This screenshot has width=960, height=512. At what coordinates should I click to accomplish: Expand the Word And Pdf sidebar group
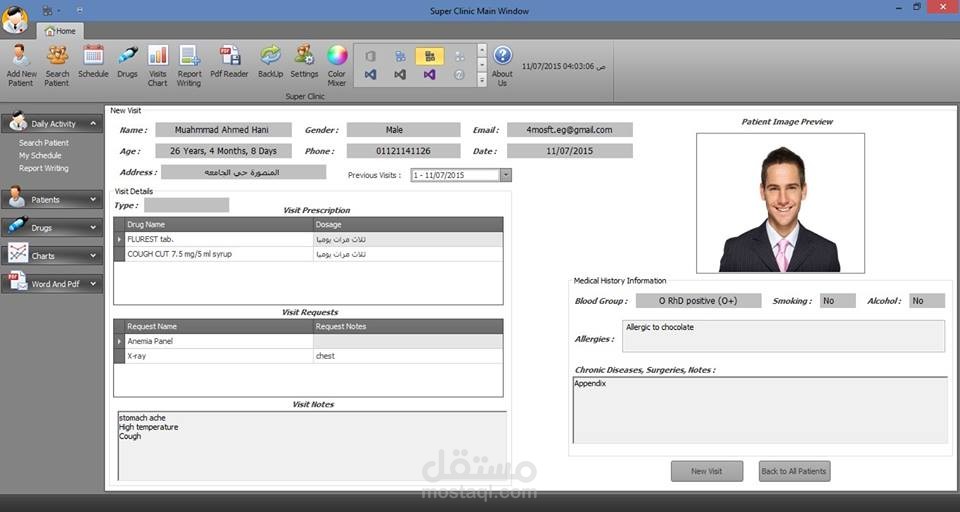52,284
